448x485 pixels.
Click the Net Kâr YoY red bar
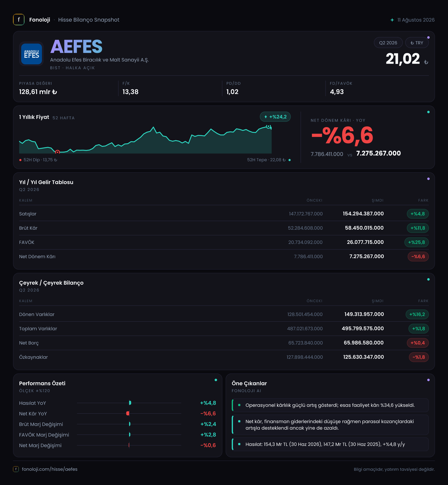[128, 414]
